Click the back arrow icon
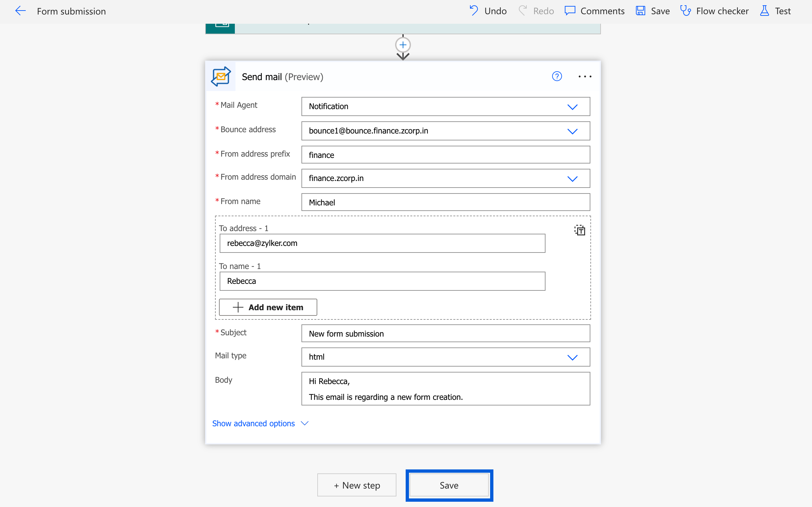The image size is (812, 507). pos(20,11)
